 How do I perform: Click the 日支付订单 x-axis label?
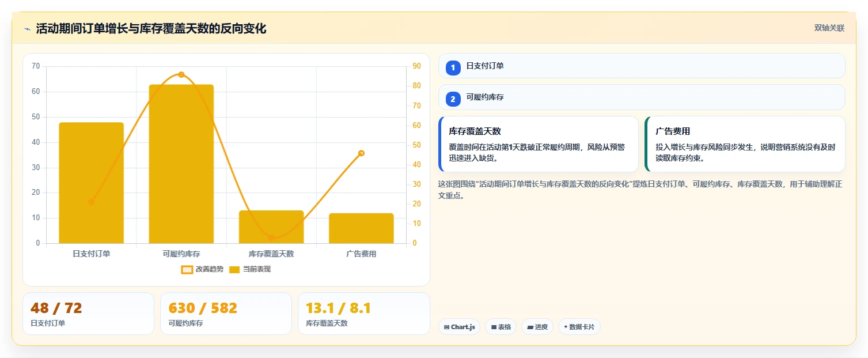[92, 254]
